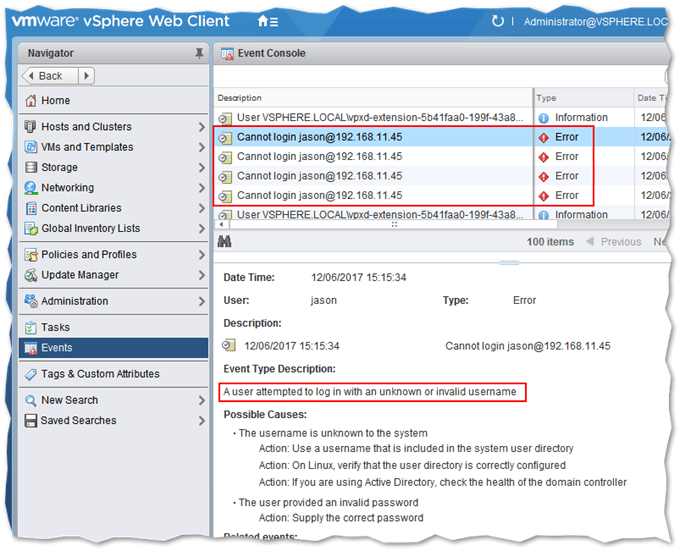Expand Hosts and Clusters chevron
This screenshot has width=680, height=551.
click(201, 127)
